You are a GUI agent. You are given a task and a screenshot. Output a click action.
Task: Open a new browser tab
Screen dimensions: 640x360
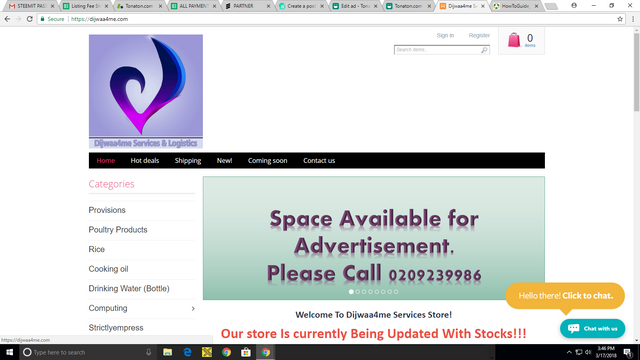point(551,6)
